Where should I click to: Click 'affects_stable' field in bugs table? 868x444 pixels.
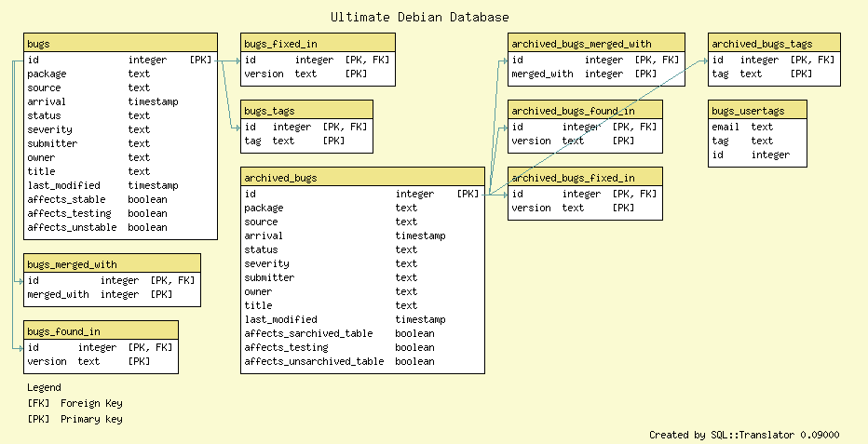(66, 199)
